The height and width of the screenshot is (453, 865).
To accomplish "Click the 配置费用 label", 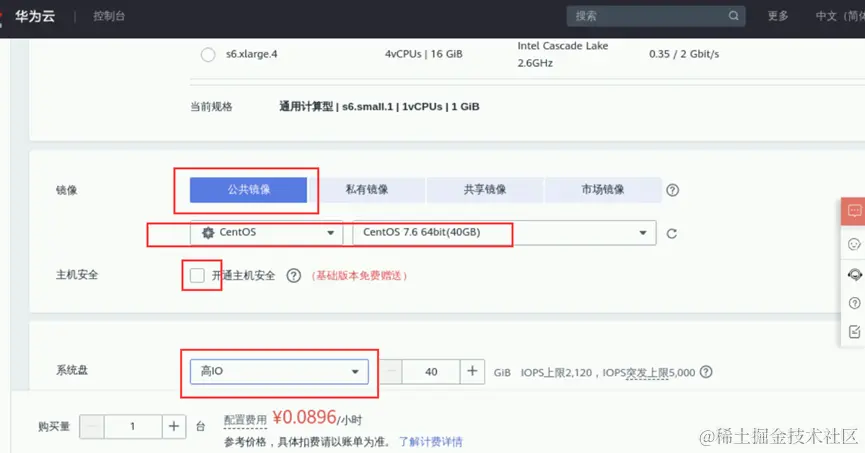I will coord(245,420).
